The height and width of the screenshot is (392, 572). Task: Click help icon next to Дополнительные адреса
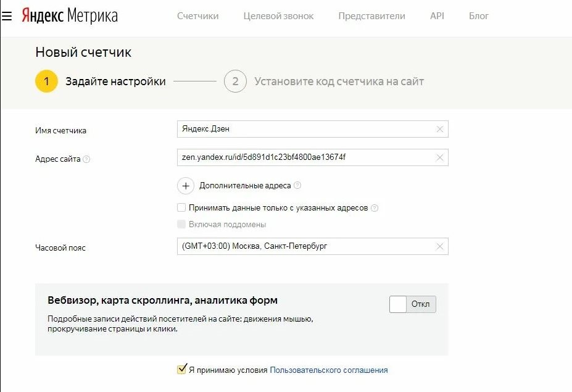(297, 185)
